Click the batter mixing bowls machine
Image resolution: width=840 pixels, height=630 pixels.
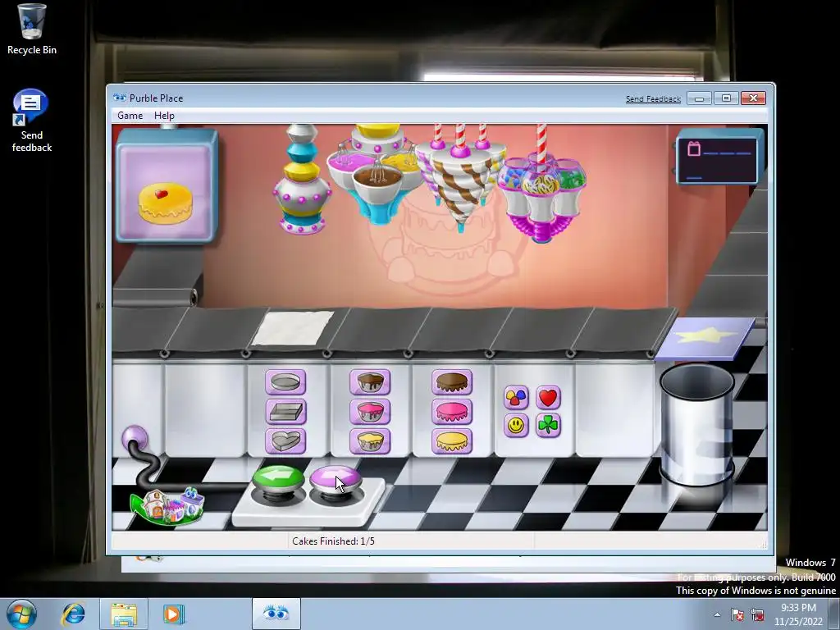pos(376,174)
